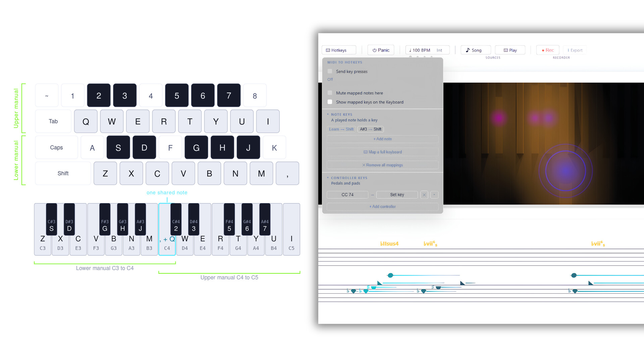Select the Song source button
Image resolution: width=644 pixels, height=362 pixels.
click(x=476, y=50)
